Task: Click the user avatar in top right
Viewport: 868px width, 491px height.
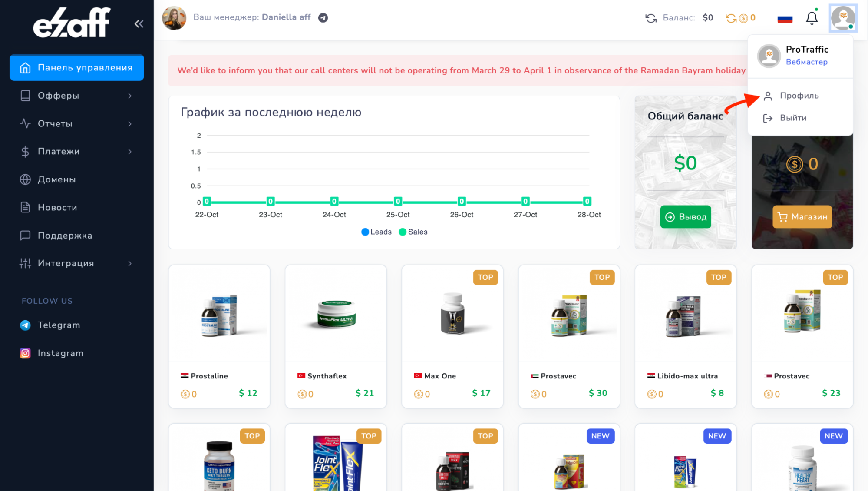Action: pos(843,18)
